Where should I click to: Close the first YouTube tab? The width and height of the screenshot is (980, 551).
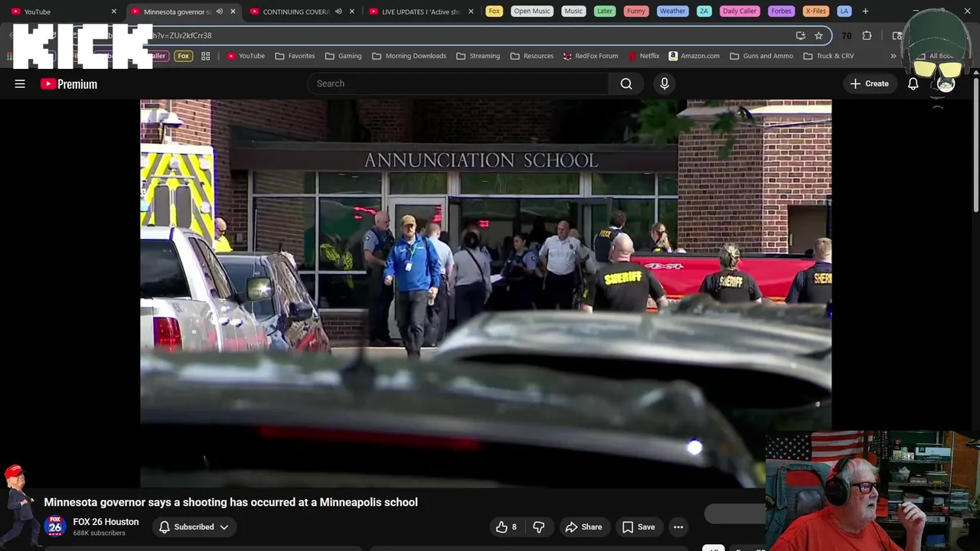point(113,11)
